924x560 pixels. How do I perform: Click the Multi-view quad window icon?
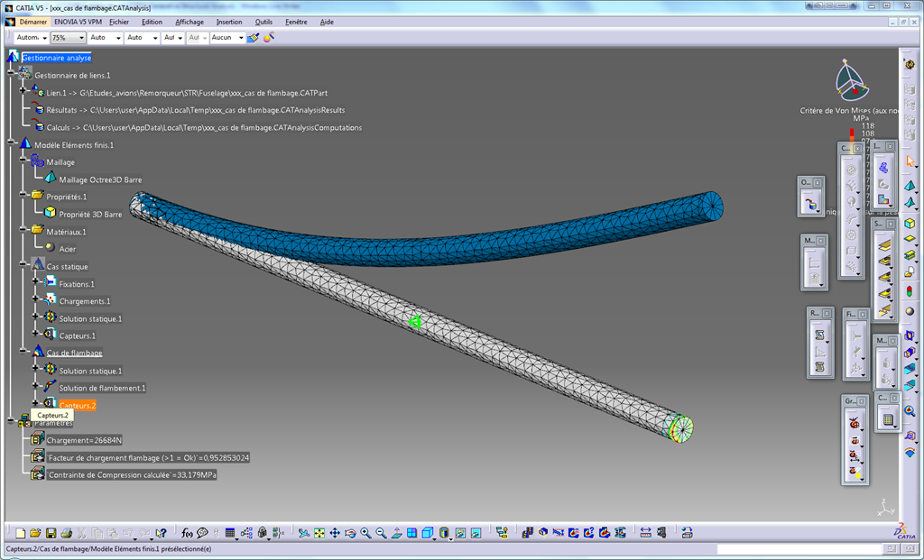[x=411, y=533]
